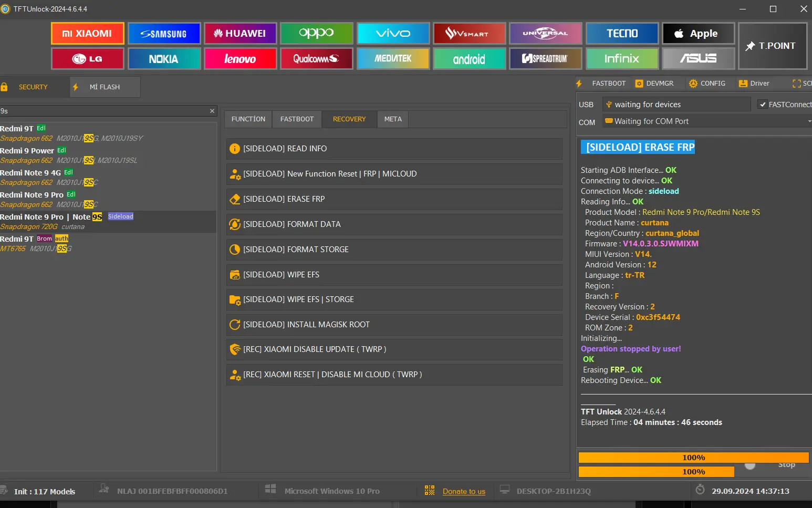Image resolution: width=812 pixels, height=508 pixels.
Task: Switch to the SECURTY tab
Action: tap(33, 87)
